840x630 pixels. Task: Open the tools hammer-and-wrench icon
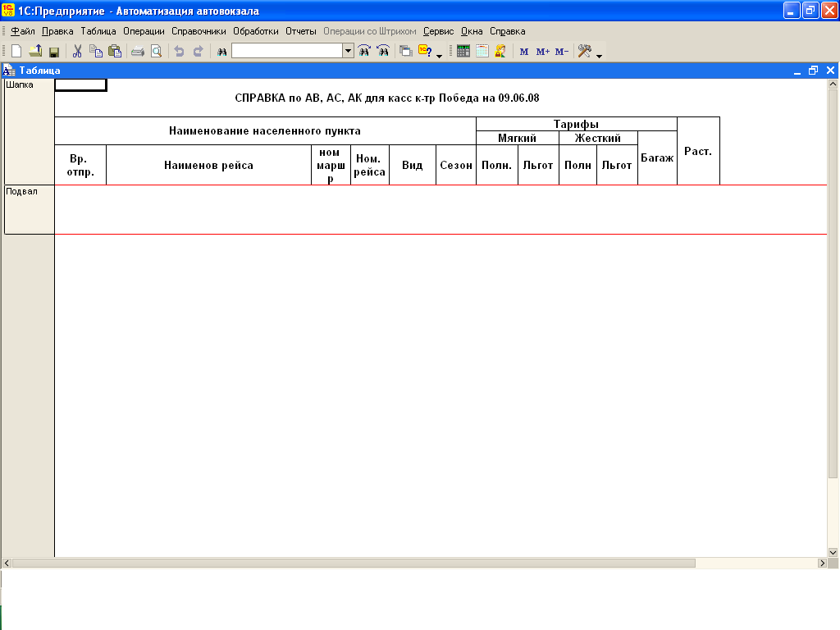coord(584,52)
